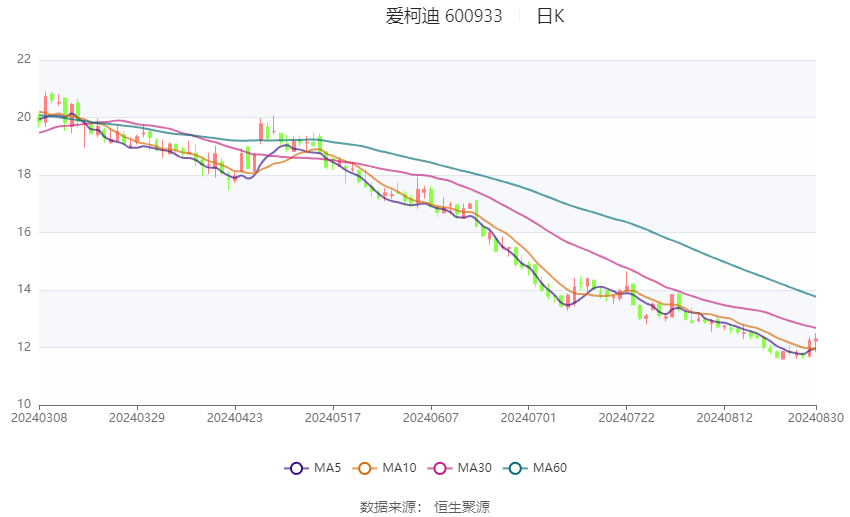
Task: Click the x-axis date label 20240308
Action: coord(39,418)
